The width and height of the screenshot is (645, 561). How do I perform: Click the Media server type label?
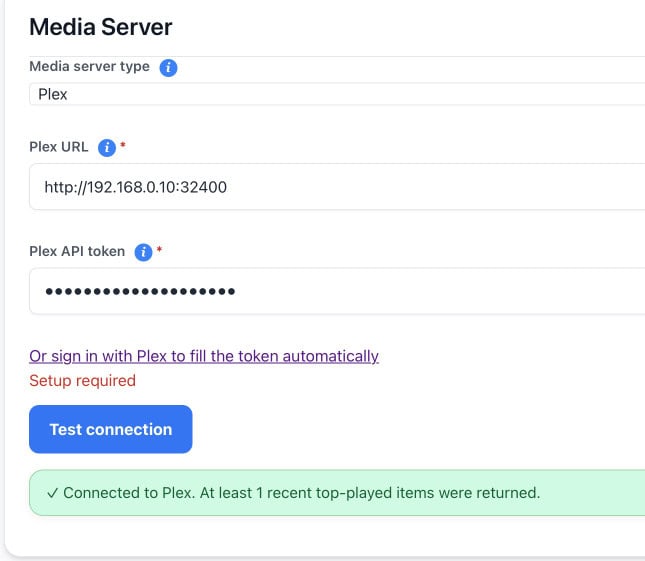89,66
